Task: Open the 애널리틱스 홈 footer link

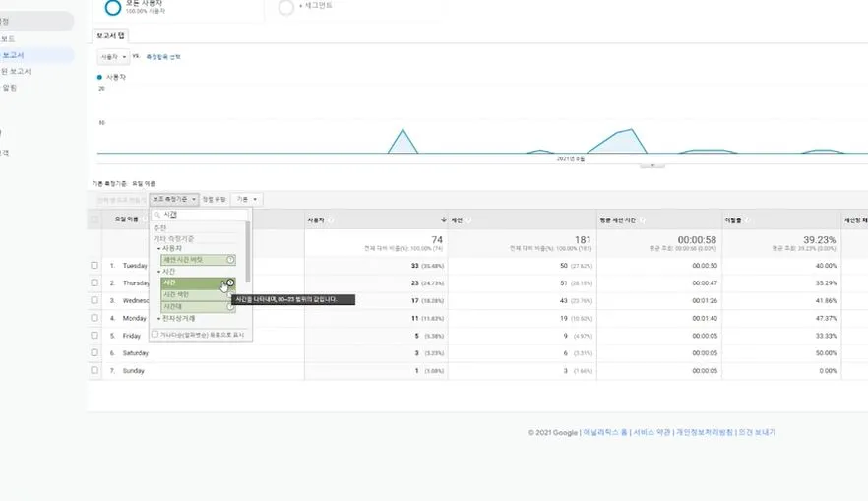Action: pos(605,432)
